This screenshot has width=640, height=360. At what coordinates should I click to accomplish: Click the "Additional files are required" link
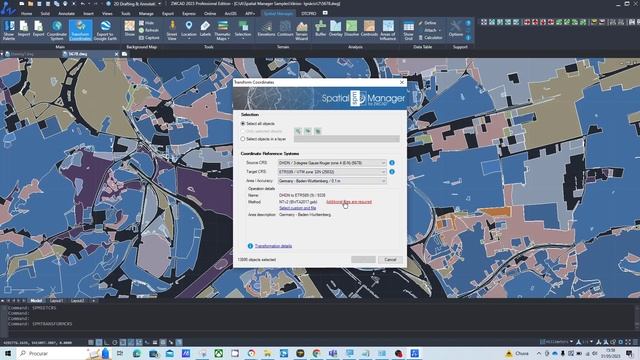(349, 202)
